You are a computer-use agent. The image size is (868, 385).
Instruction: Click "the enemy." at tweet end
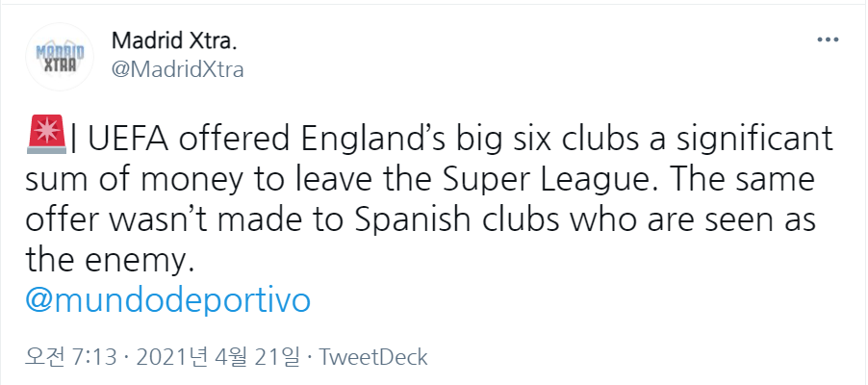(x=105, y=260)
